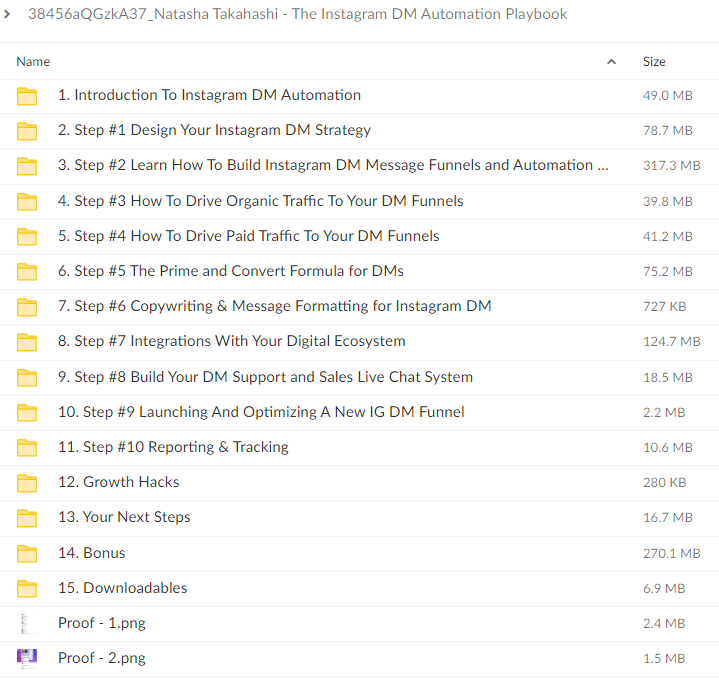Screen dimensions: 719x687
Task: Click folder icon for Step #6 Copywriting & Message Formatting
Action: pyautogui.click(x=27, y=307)
